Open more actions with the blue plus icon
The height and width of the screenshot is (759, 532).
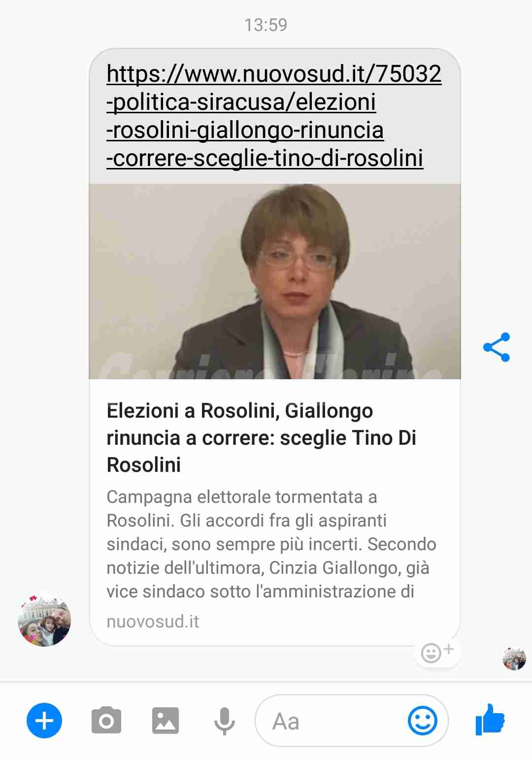44,721
